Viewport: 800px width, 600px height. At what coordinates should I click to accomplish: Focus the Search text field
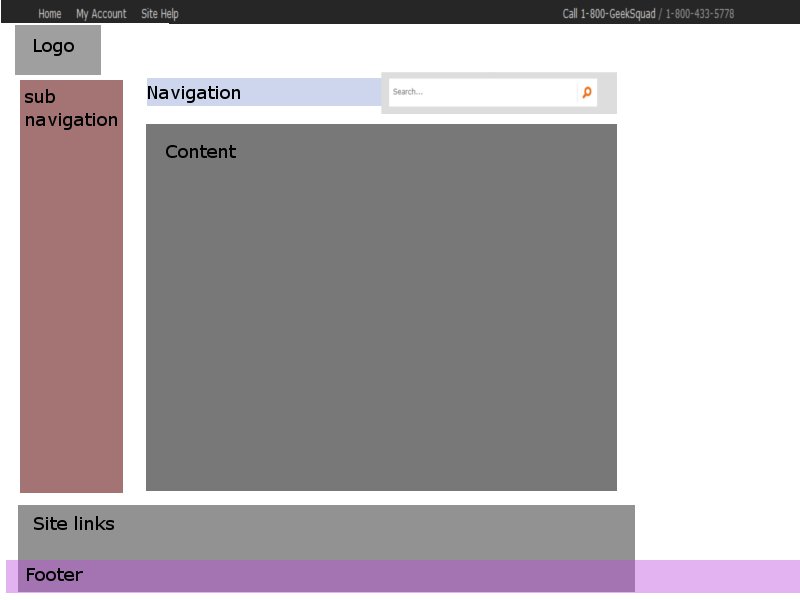pos(480,92)
